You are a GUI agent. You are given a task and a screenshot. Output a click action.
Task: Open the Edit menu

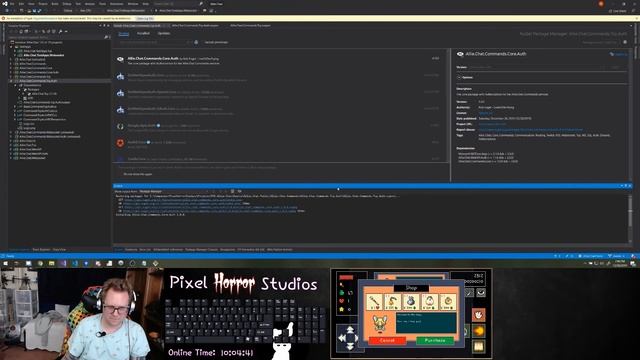[21, 4]
